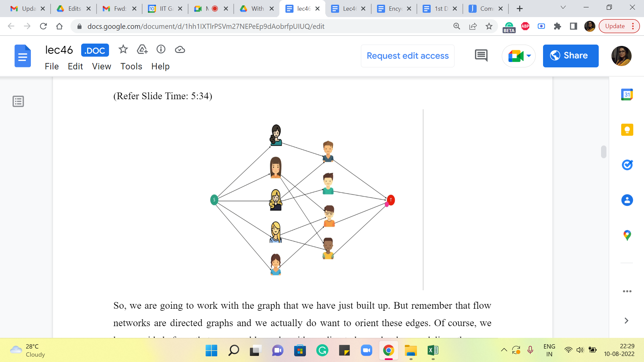Open Google Calendar side panel
This screenshot has height=362, width=644.
pos(627,95)
